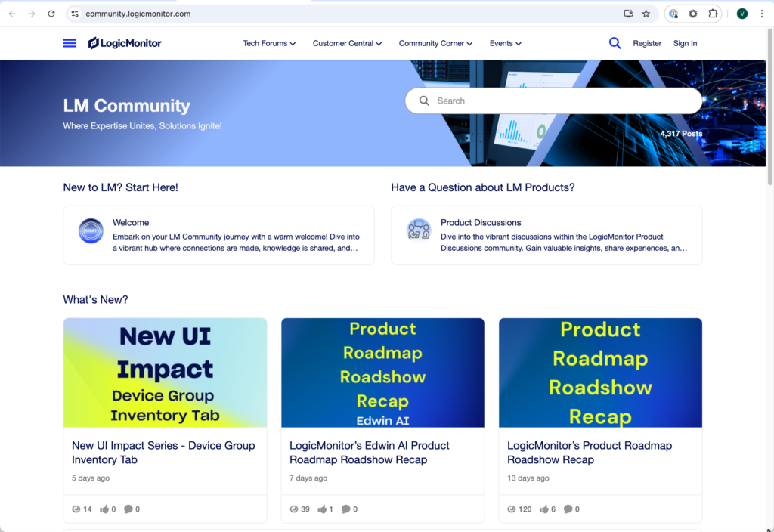Click the Product Discussions community icon
The height and width of the screenshot is (532, 774).
click(419, 231)
